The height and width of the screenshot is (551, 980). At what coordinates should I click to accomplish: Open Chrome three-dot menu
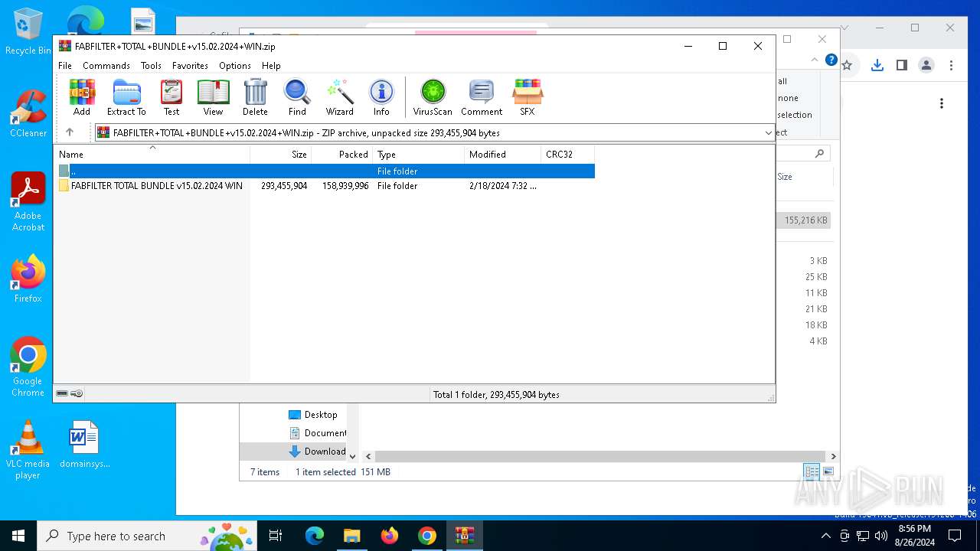(x=951, y=66)
